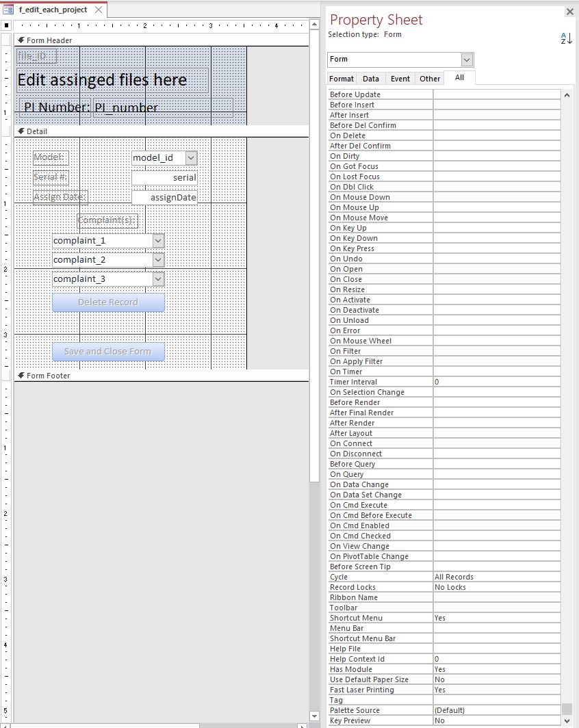Click the Record Locks value 'No Locks'

496,587
